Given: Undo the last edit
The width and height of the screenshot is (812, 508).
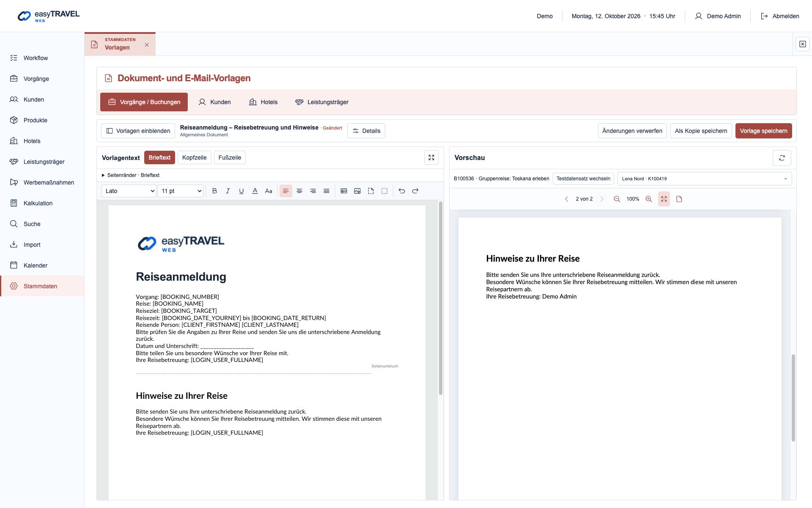Looking at the screenshot, I should [402, 191].
